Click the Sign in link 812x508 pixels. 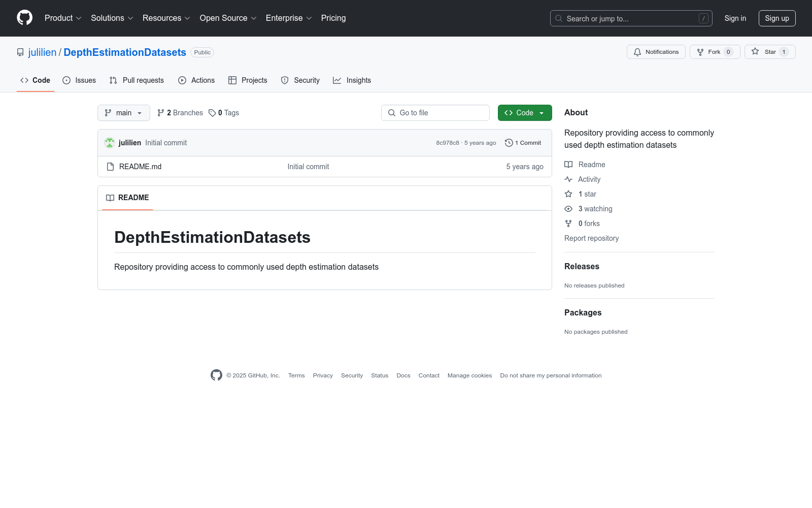click(735, 18)
